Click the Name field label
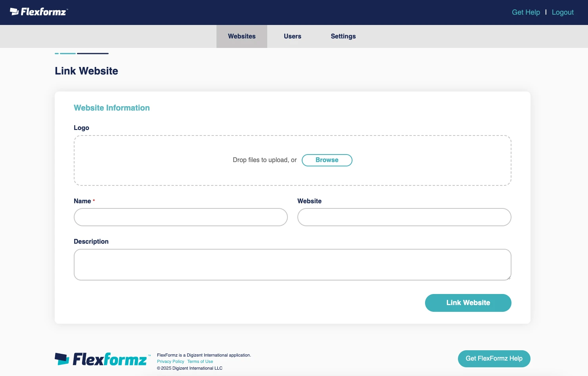The image size is (588, 376). 82,201
